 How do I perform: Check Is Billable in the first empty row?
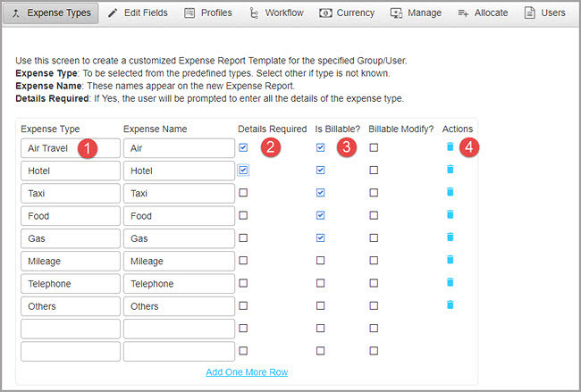[x=321, y=329]
